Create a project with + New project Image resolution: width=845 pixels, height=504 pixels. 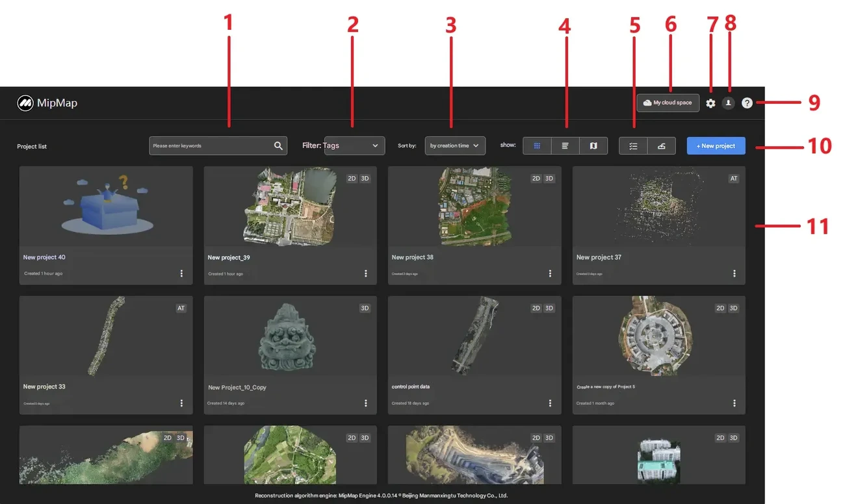point(716,146)
